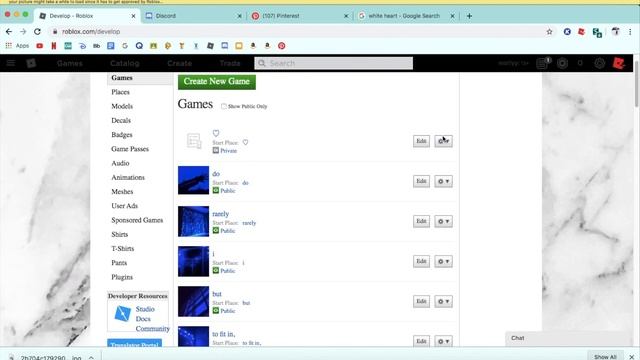Viewport: 640px width, 360px height.
Task: Open the Chat panel
Action: pyautogui.click(x=568, y=338)
